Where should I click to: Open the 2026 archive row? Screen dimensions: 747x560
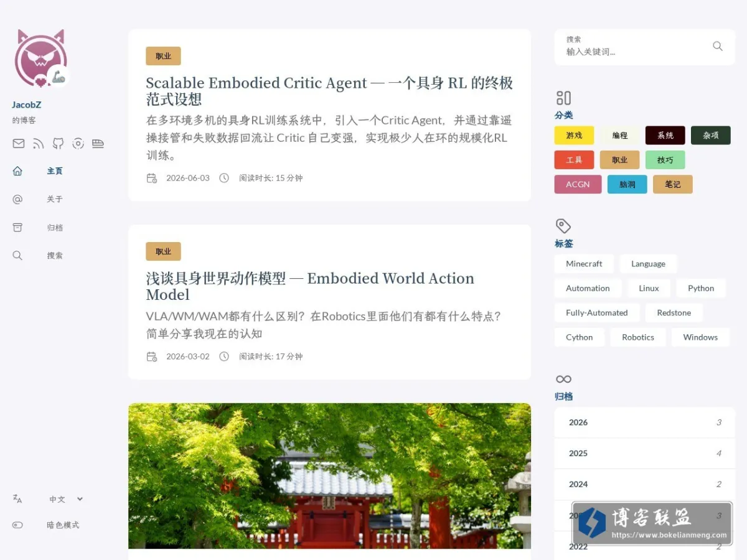645,422
